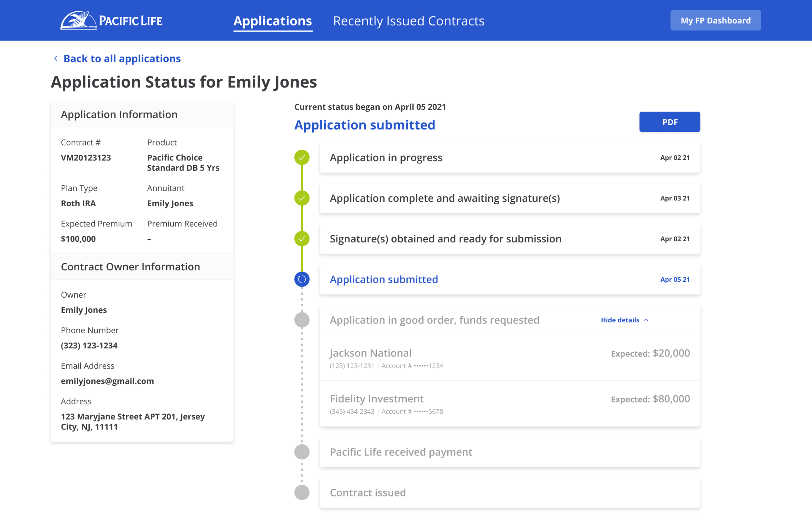Click the chevron beside Hide details

coord(646,320)
